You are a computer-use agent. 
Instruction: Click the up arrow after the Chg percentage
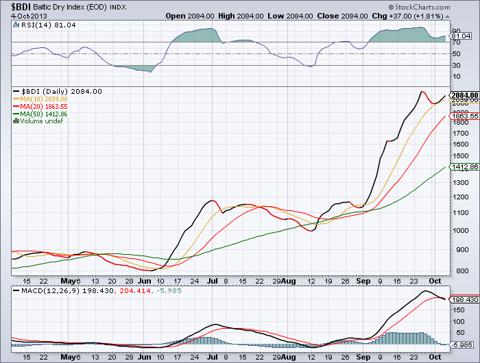tap(447, 16)
